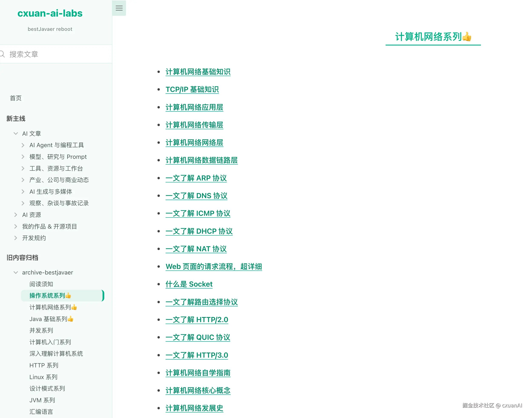Open 计算机网络基础知识 article link
Screen dimensions: 532x418
(198, 72)
